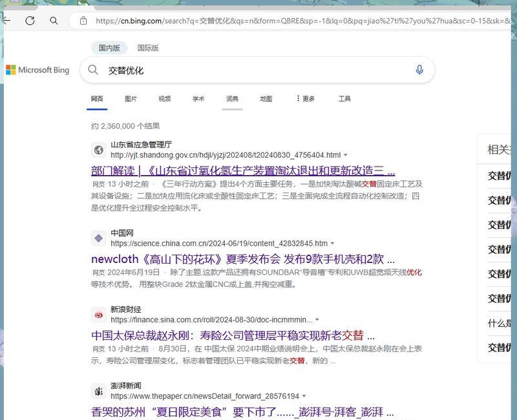Open the 词典 tab
The height and width of the screenshot is (420, 517).
click(x=232, y=99)
